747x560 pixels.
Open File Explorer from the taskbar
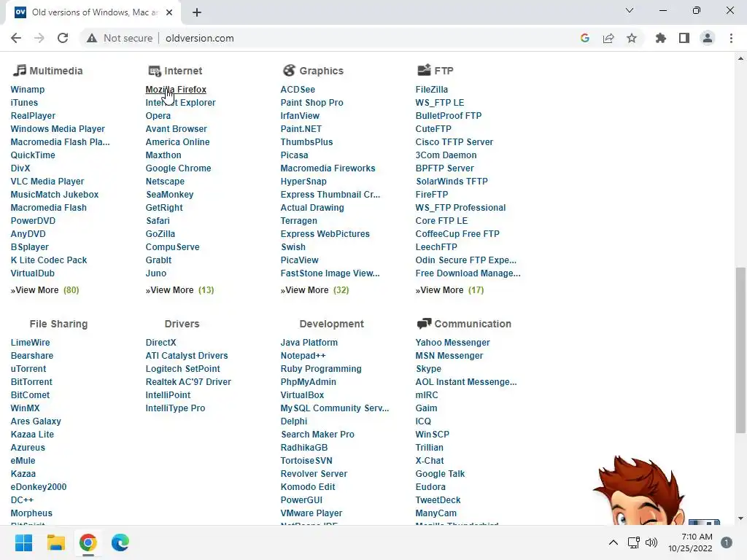coord(55,542)
